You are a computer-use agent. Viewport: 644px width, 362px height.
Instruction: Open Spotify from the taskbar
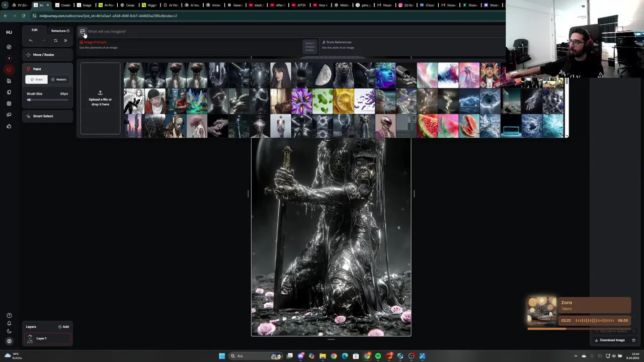378,356
